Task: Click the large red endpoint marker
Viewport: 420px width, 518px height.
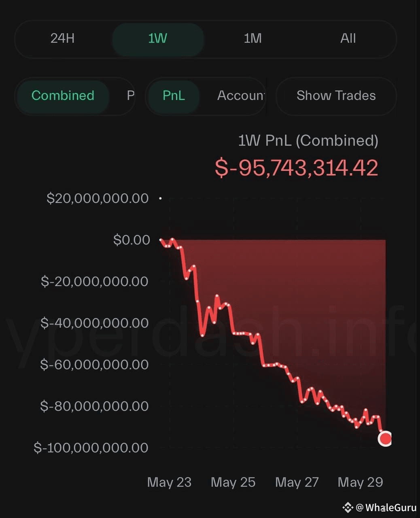Action: 385,439
